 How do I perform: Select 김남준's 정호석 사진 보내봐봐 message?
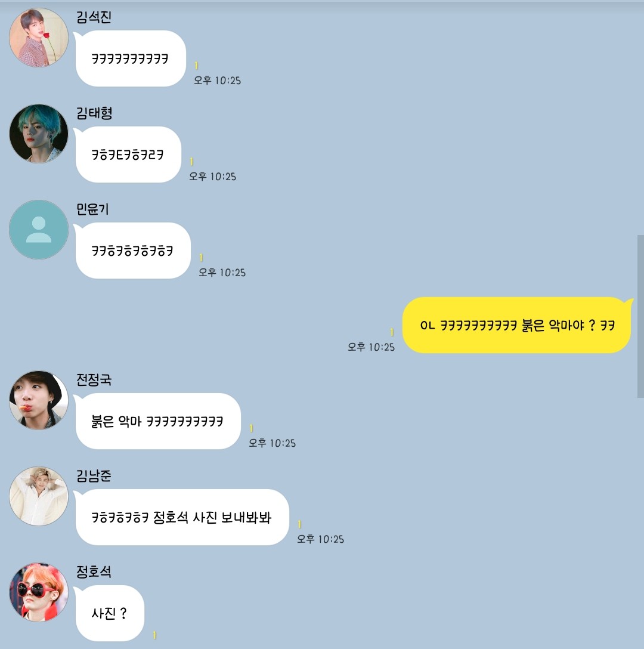pyautogui.click(x=181, y=517)
